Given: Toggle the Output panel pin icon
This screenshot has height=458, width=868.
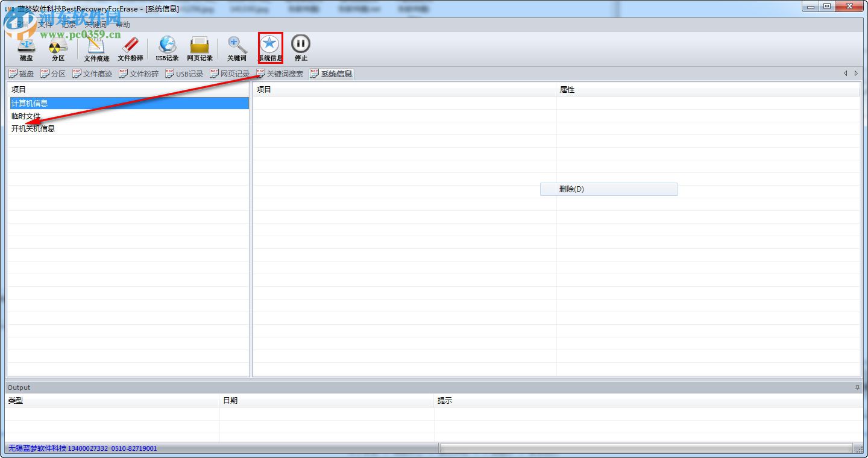Looking at the screenshot, I should [x=857, y=387].
